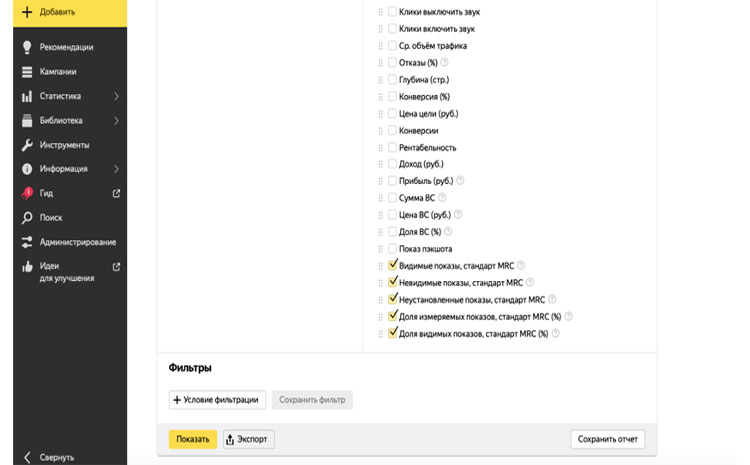This screenshot has height=465, width=750.
Task: Click help icon beside Отказы (%)
Action: (x=445, y=62)
